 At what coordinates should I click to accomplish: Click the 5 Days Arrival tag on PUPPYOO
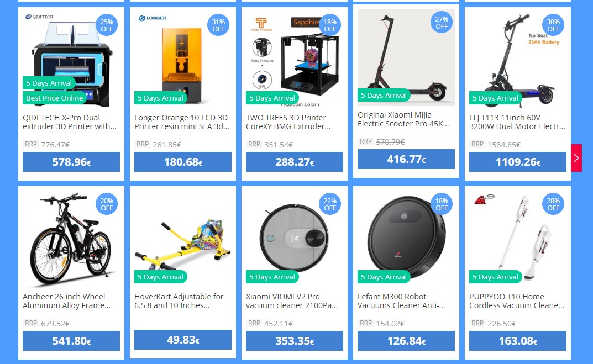click(495, 277)
